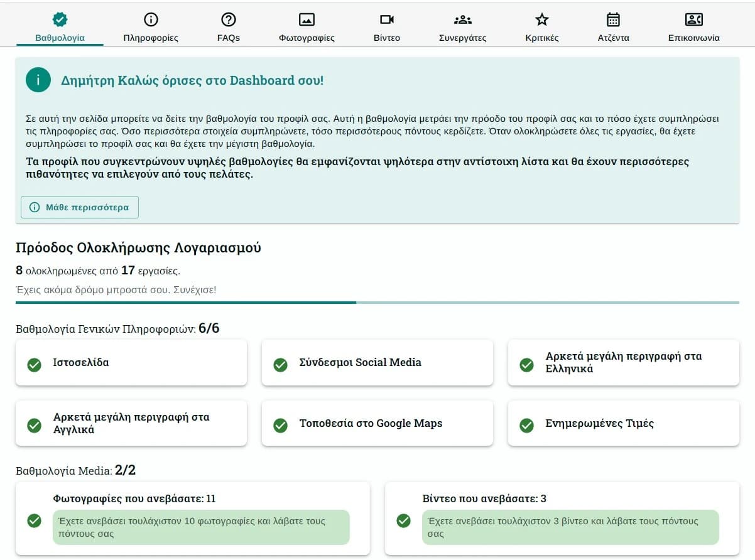The height and width of the screenshot is (560, 755).
Task: Click the green checkmark beside Σύνδεσμοι Social Media
Action: pos(281,364)
